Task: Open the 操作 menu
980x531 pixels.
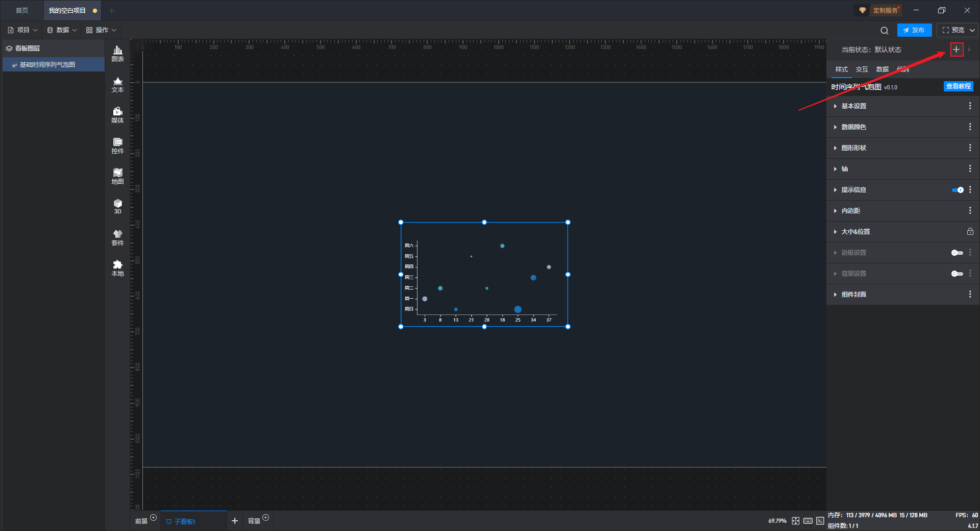Action: pos(101,30)
